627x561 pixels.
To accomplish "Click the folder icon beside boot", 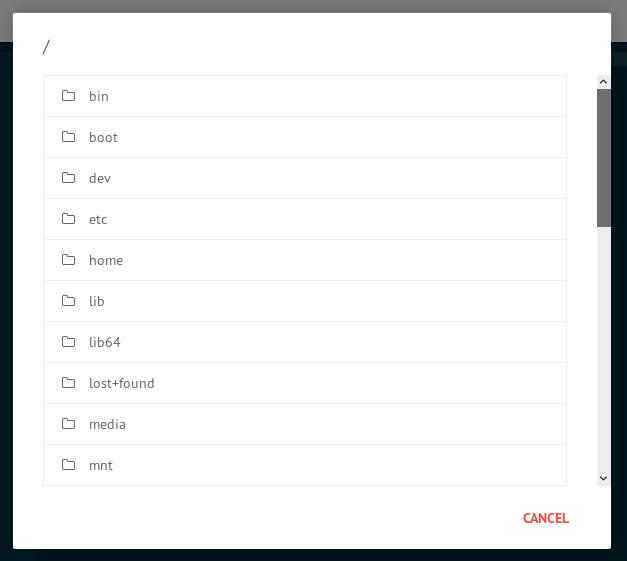I will 69,137.
